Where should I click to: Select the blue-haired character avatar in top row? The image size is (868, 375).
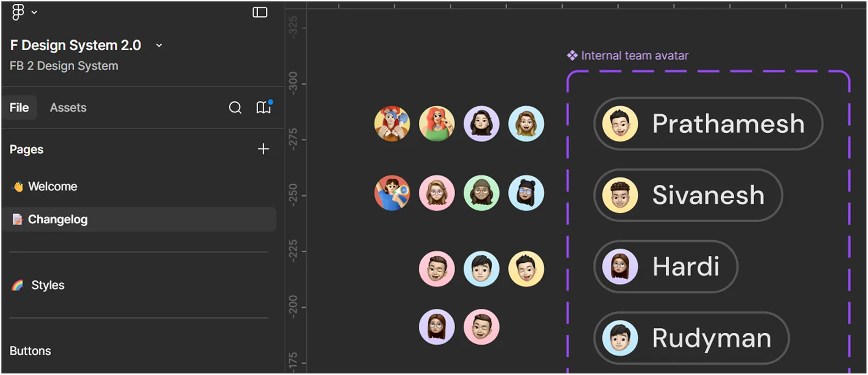392,124
